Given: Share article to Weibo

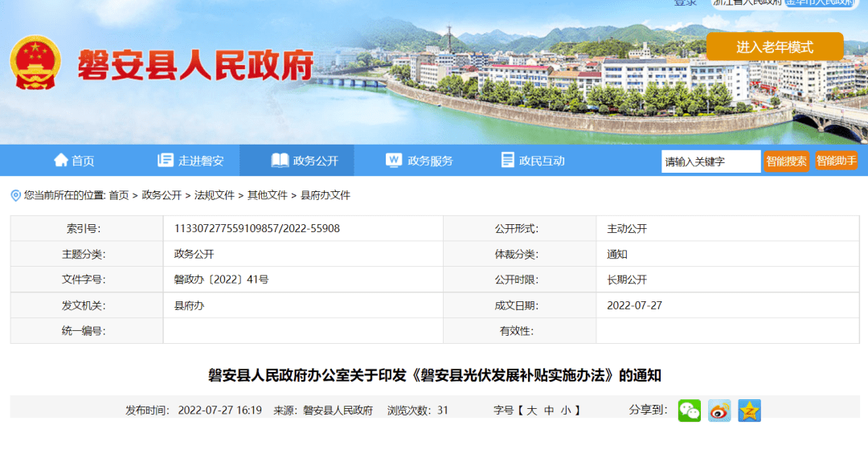Looking at the screenshot, I should (x=719, y=411).
